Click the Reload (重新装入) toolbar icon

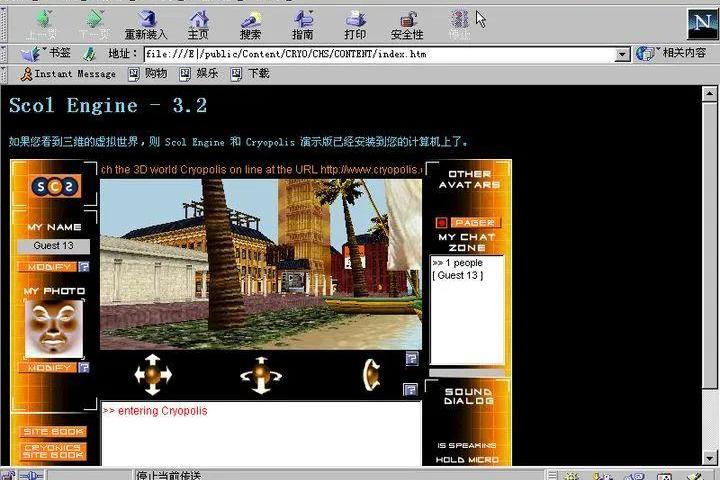[x=146, y=24]
